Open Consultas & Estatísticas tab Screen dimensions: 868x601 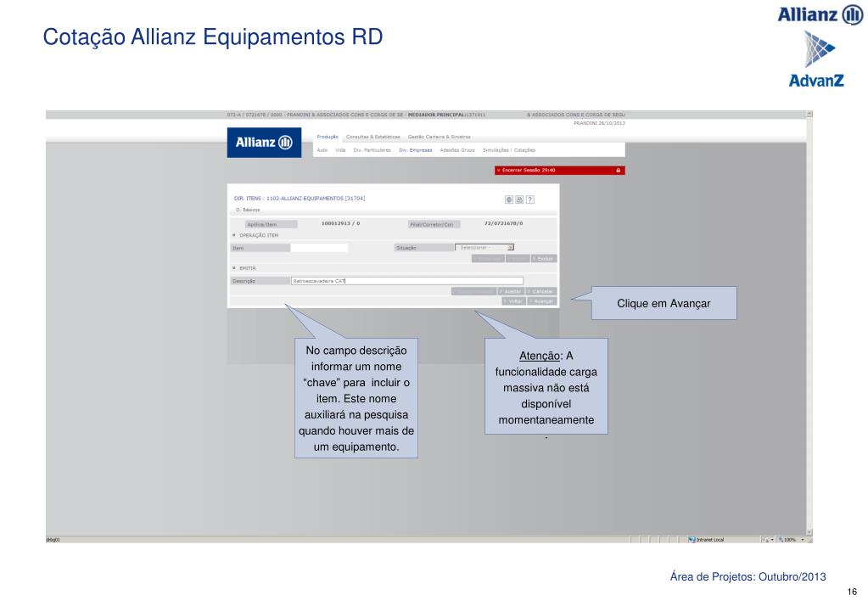pos(373,137)
